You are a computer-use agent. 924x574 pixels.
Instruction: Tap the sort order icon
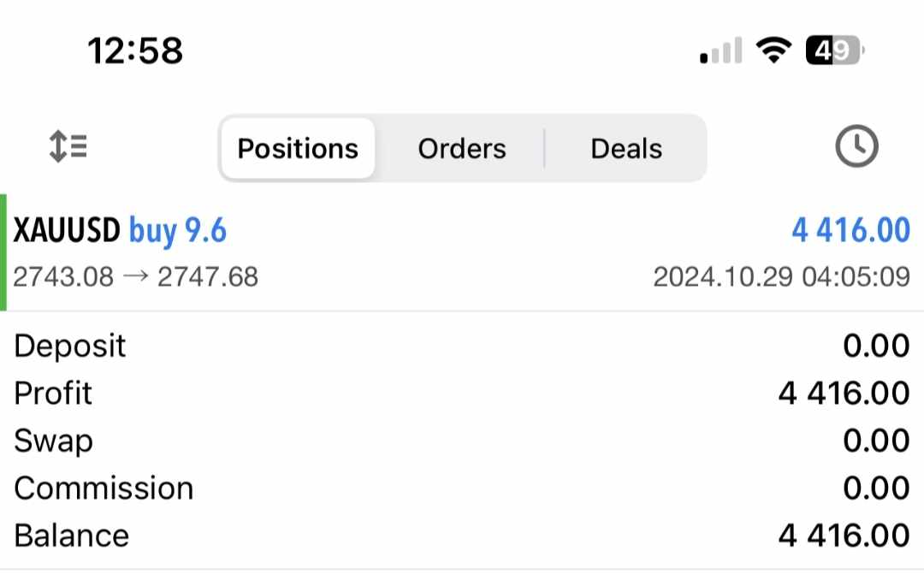68,147
